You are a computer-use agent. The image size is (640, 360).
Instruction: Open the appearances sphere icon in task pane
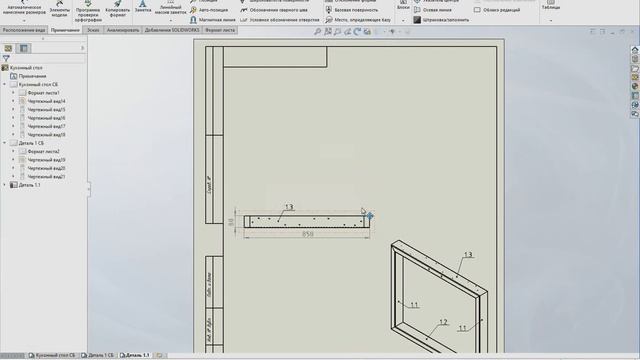[x=635, y=87]
